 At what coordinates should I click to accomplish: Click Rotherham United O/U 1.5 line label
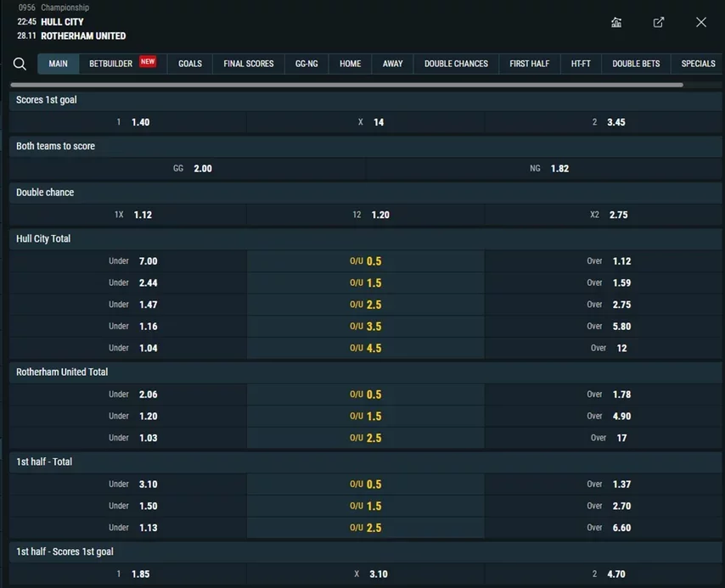click(366, 416)
